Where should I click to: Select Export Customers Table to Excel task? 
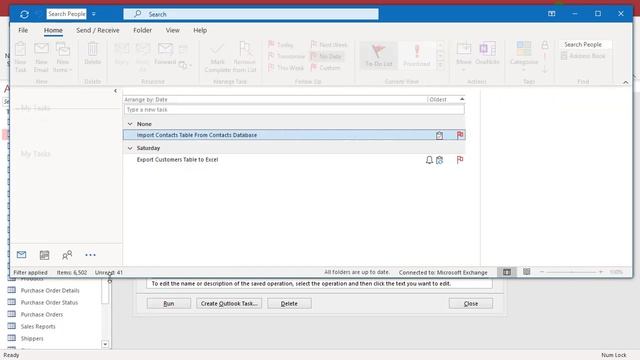[294, 160]
